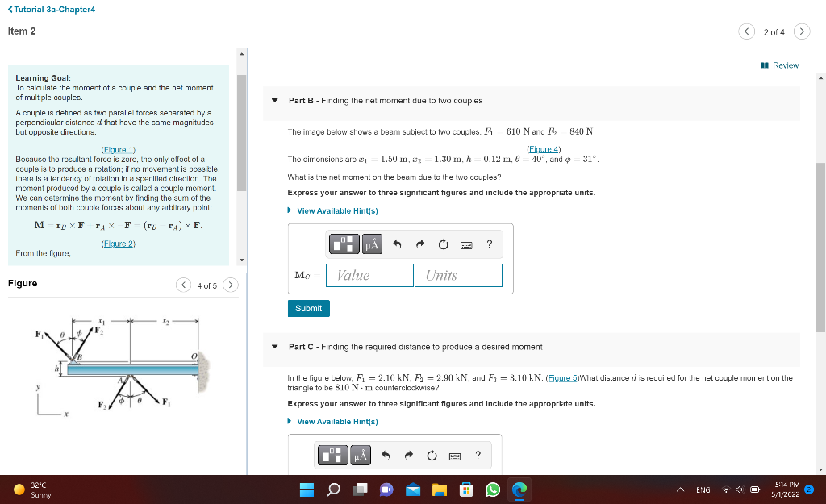
Task: Open help in Part B toolbar
Action: (490, 244)
